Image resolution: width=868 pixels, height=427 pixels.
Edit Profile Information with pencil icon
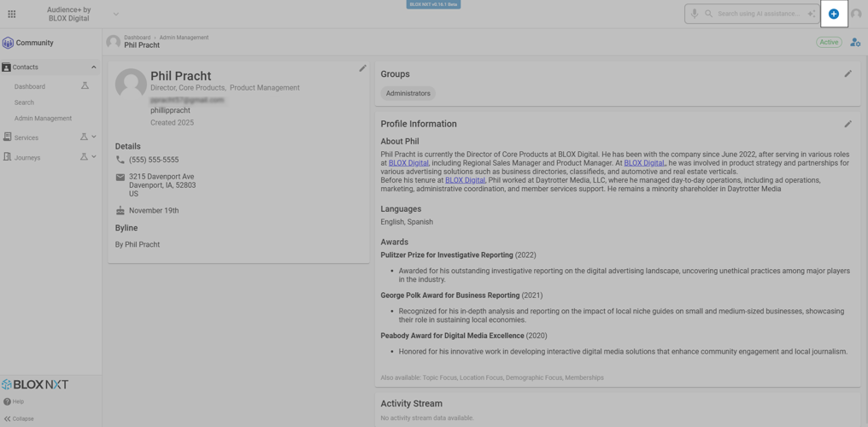click(847, 124)
